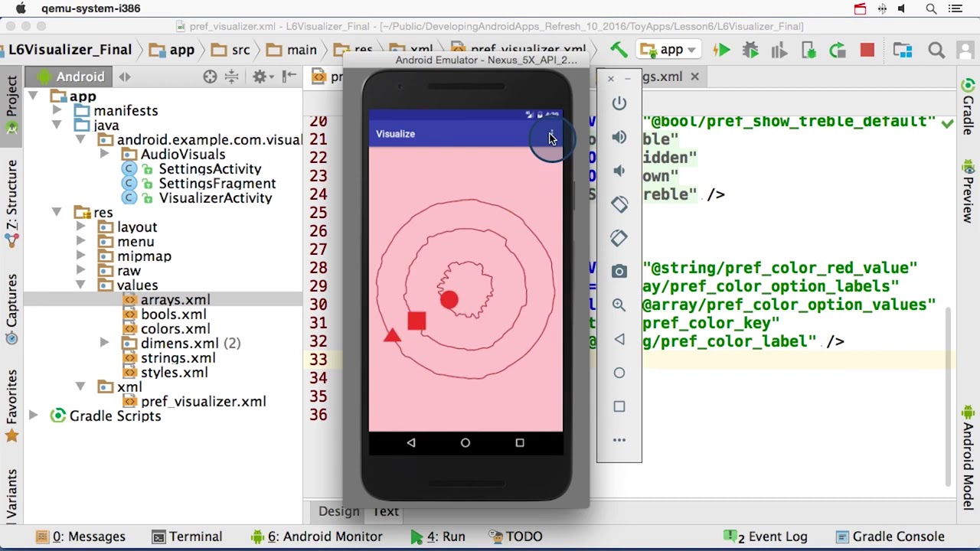Switch to Design tab
Image resolution: width=980 pixels, height=551 pixels.
[x=338, y=511]
